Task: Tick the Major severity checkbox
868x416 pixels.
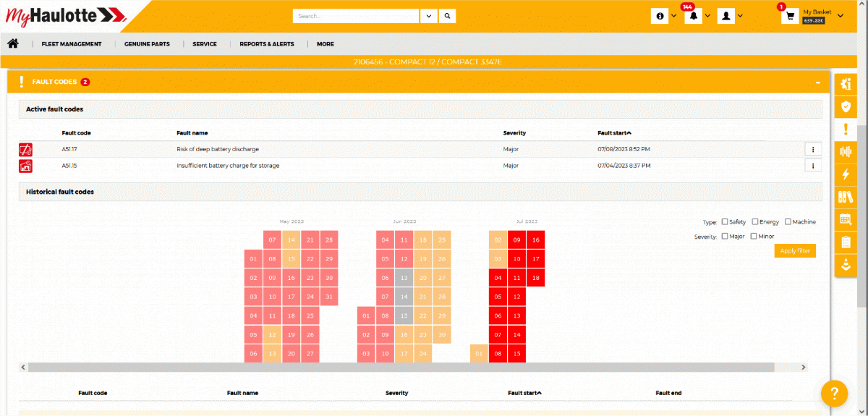Action: click(725, 237)
